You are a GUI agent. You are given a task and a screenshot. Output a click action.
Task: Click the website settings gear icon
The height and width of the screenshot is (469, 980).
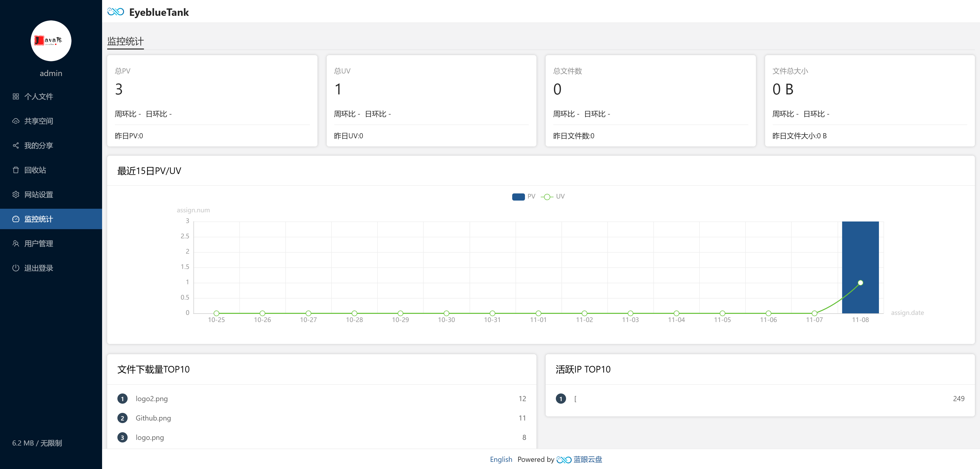point(16,195)
